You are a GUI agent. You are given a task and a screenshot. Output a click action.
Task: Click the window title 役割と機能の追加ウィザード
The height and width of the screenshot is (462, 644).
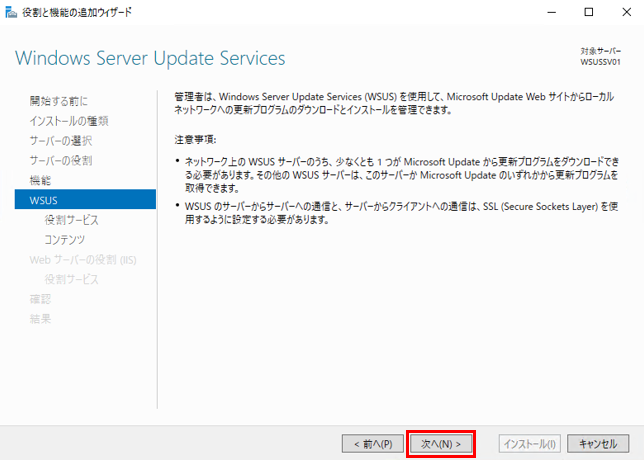point(77,12)
